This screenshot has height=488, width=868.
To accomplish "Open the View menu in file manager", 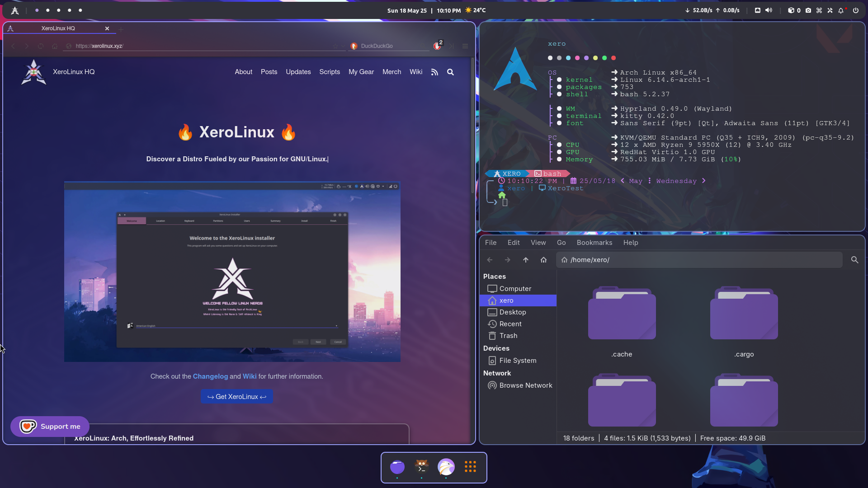I will (538, 243).
